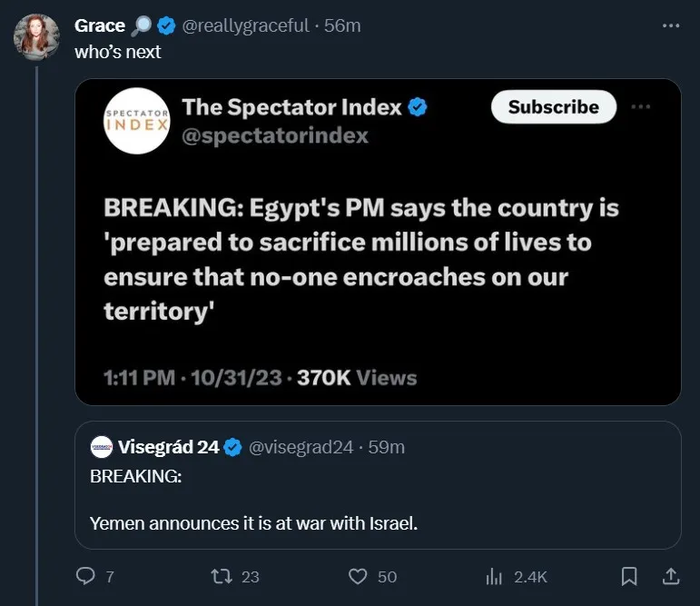The image size is (700, 606).
Task: Repost this tweet using the retweet icon
Action: pos(221,576)
